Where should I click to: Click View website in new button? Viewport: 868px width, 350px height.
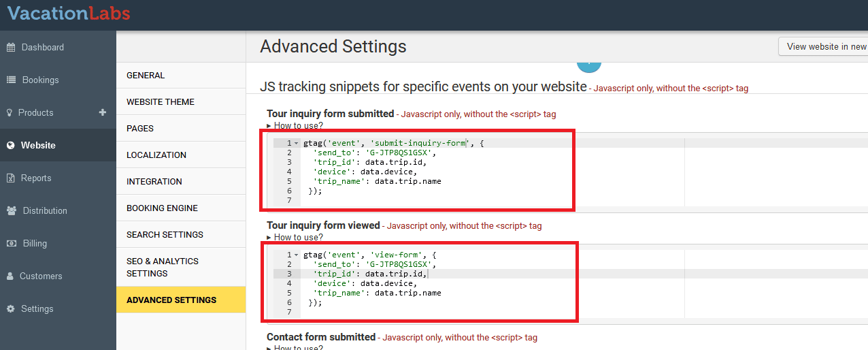tap(826, 47)
